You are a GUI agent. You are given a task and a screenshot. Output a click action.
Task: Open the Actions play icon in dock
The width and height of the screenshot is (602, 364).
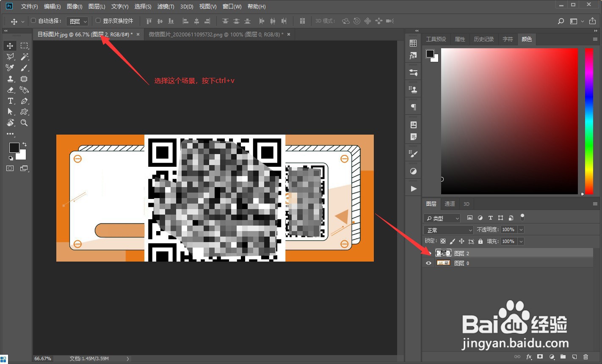[x=414, y=189]
